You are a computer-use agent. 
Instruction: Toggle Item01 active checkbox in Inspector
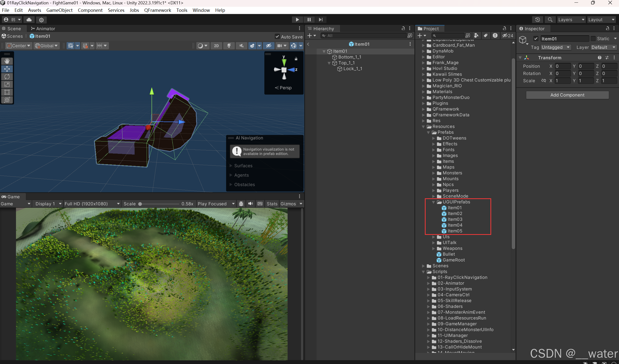(536, 38)
